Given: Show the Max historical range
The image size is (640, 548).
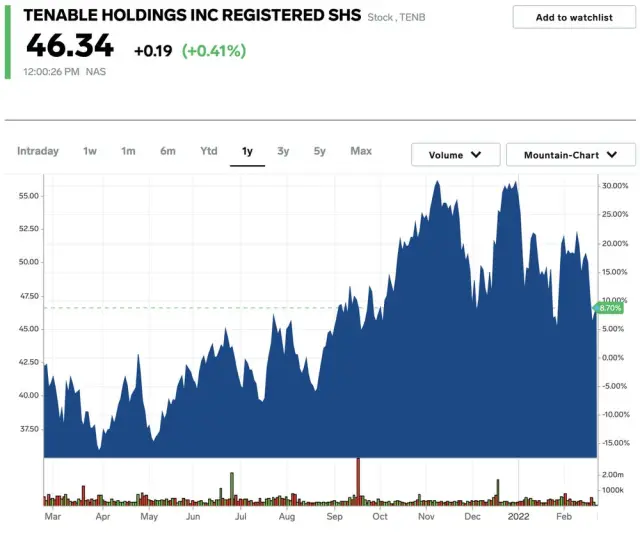Looking at the screenshot, I should click(361, 151).
